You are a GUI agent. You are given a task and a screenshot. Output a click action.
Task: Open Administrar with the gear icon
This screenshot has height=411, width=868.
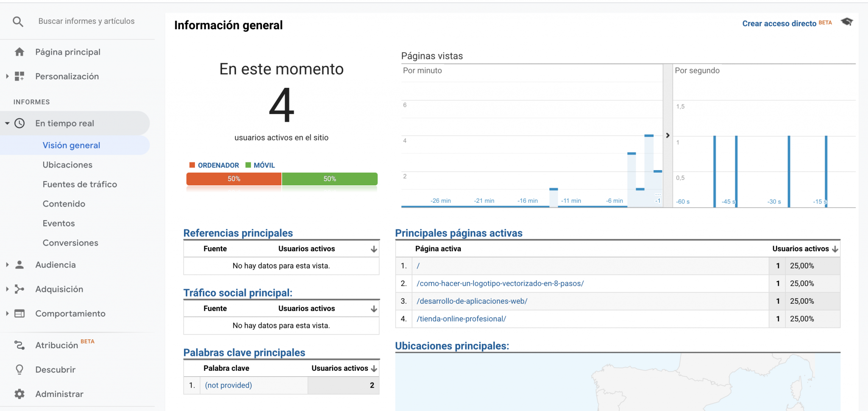[x=19, y=394]
